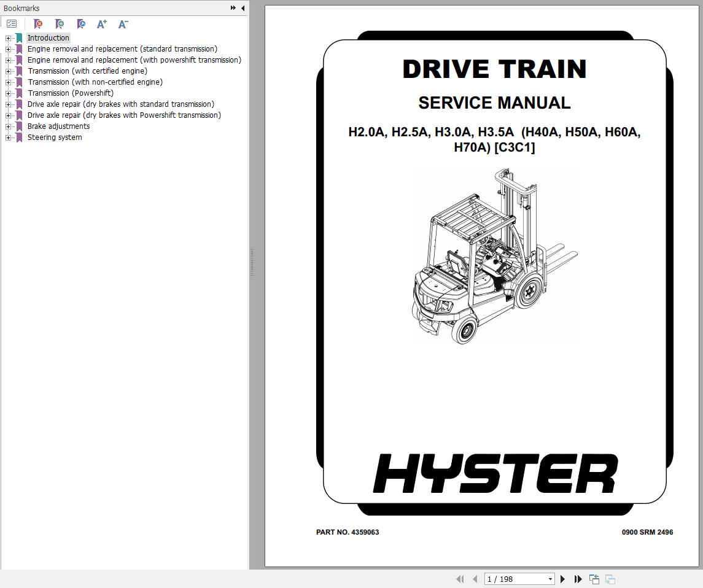The width and height of the screenshot is (703, 588).
Task: Go to the first page
Action: pos(459,579)
